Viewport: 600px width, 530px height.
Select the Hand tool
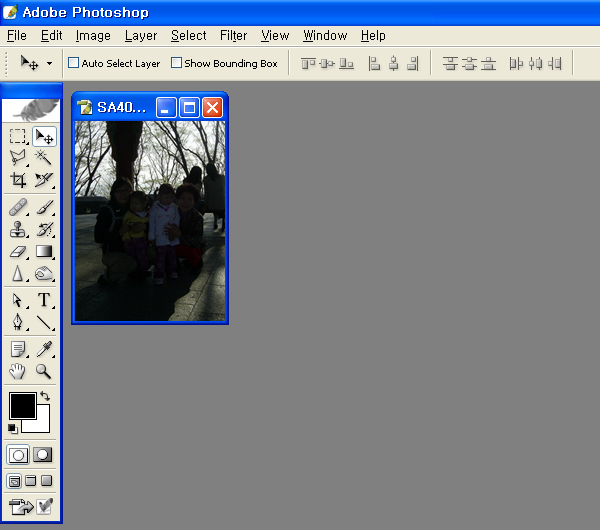tap(18, 371)
